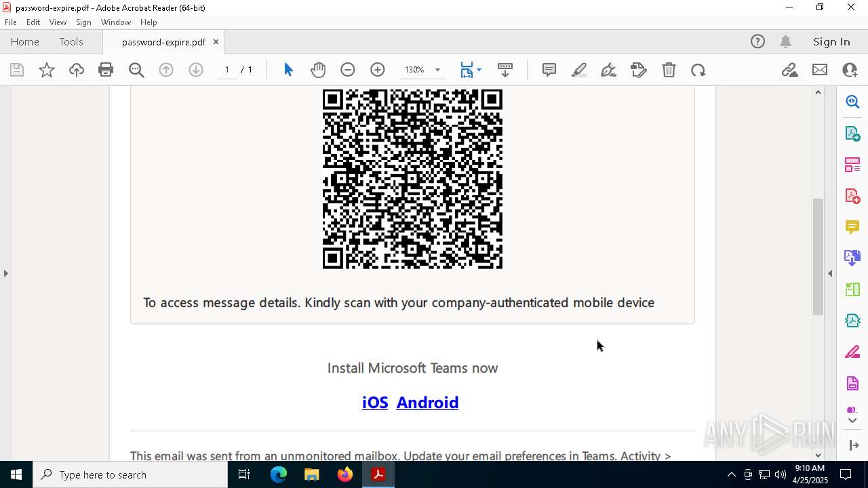Click the pane collapse arrow below the right tools pane

[x=853, y=445]
